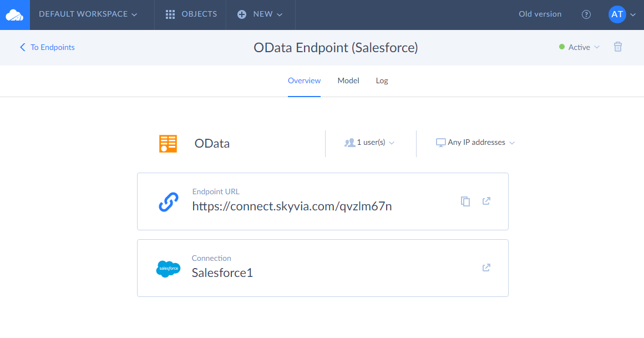The image size is (644, 338).
Task: Click the monitor IP icon
Action: click(440, 143)
